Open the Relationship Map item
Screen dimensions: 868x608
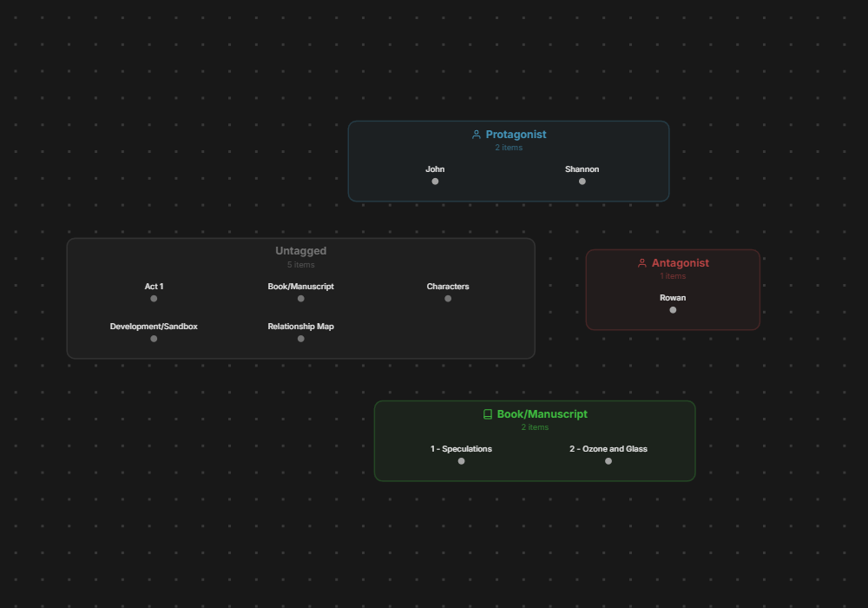(300, 327)
